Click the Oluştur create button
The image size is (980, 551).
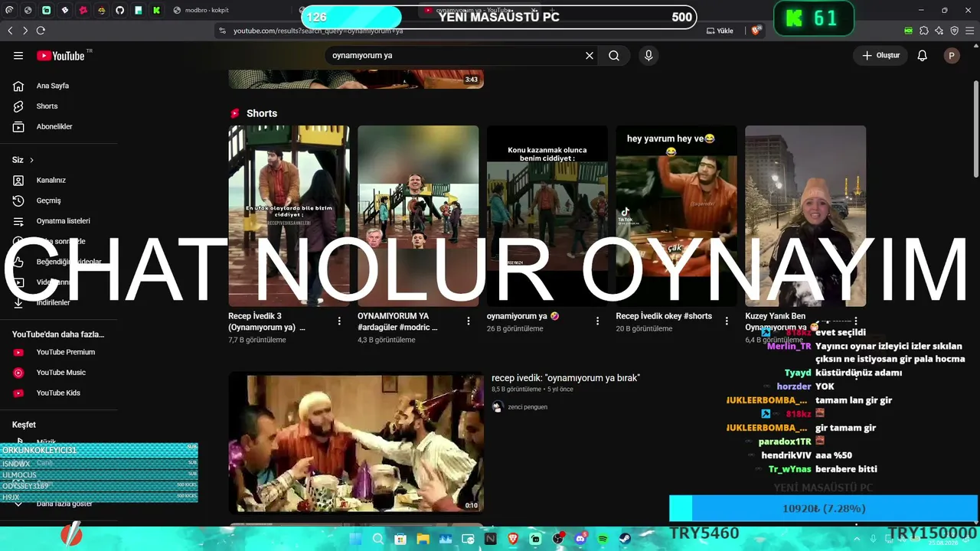(x=880, y=56)
